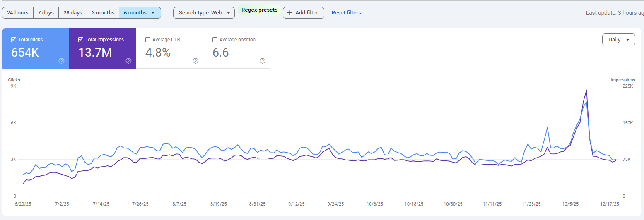Open help icon on Total clicks card
This screenshot has height=220, width=644.
(x=61, y=61)
